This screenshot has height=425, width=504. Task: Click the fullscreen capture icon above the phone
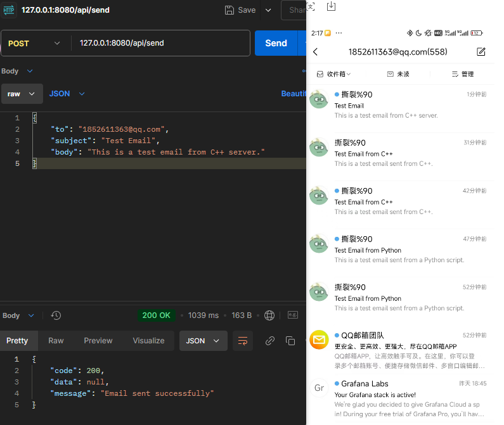tap(311, 6)
